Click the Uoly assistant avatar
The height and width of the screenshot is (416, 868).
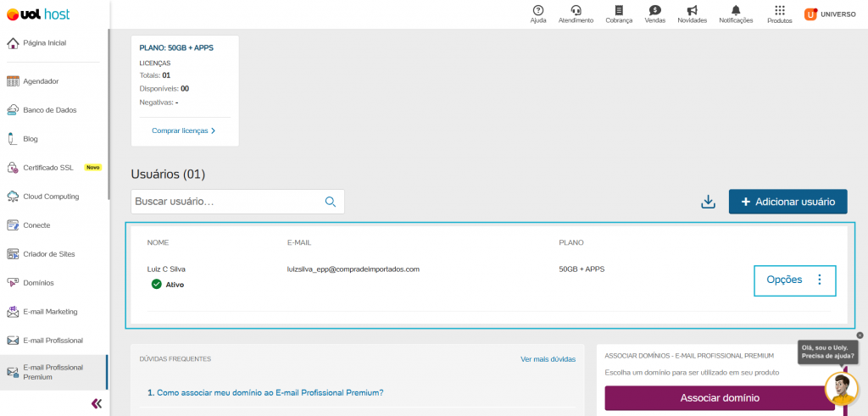click(x=842, y=388)
